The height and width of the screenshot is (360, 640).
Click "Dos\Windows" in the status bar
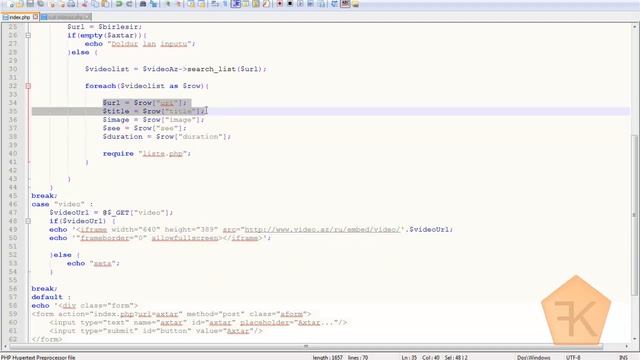click(533, 357)
